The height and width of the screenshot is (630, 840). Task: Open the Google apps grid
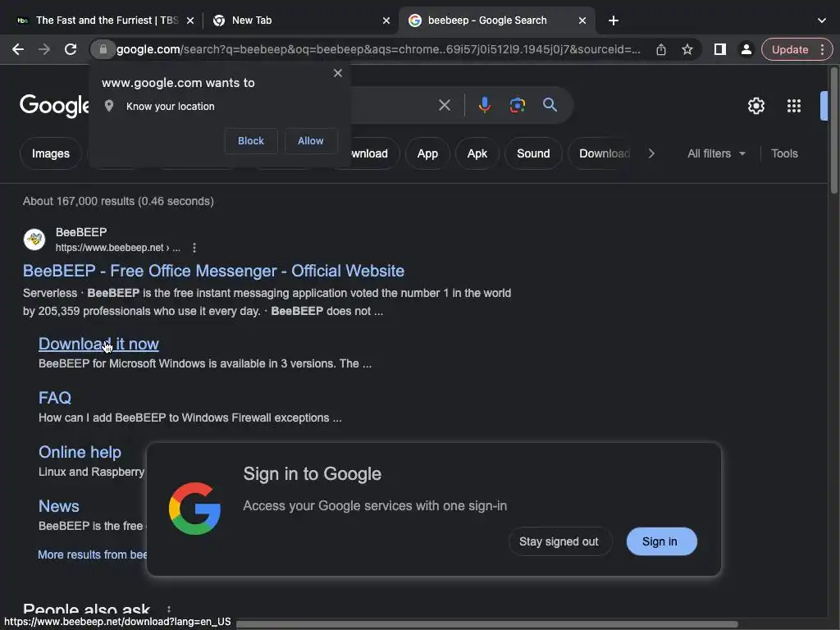click(794, 106)
